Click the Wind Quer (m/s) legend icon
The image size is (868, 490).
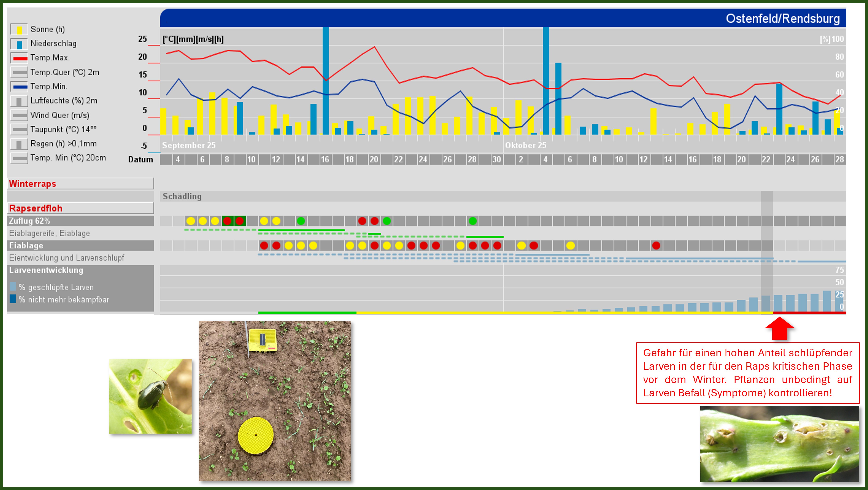pos(19,115)
